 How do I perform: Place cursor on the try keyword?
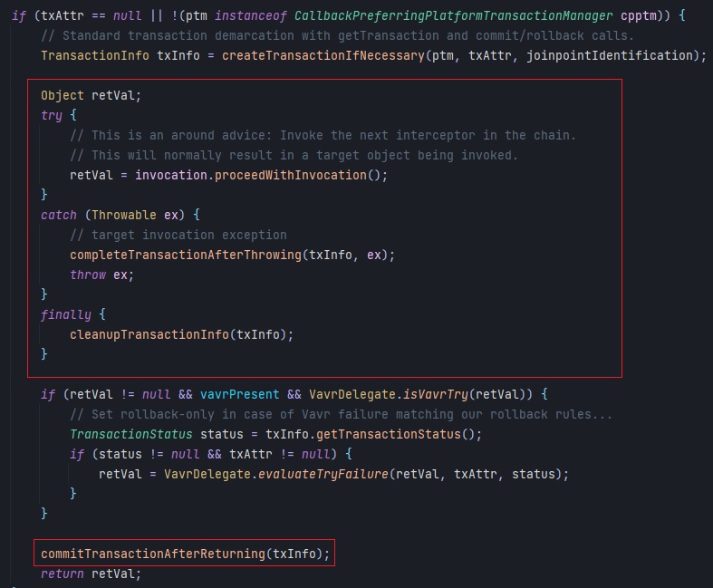pyautogui.click(x=52, y=115)
